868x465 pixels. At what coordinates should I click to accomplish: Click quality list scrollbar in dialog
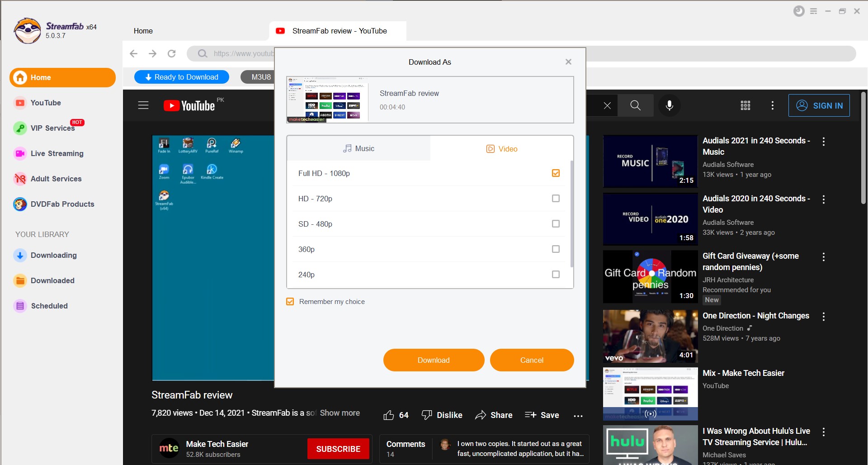(x=572, y=214)
